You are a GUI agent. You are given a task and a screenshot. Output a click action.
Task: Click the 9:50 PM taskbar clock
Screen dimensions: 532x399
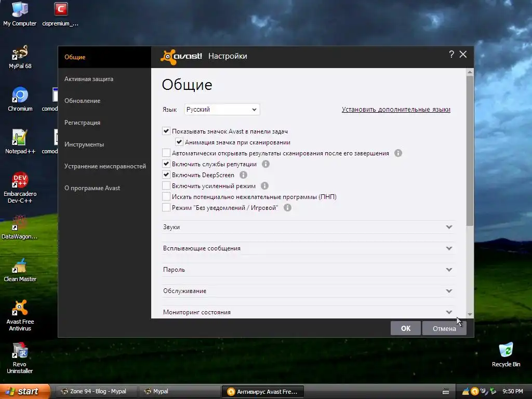512,392
